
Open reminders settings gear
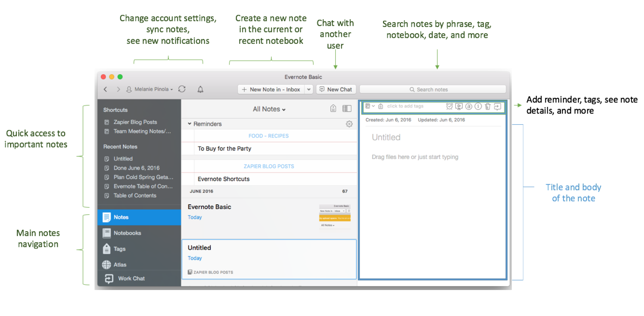[349, 124]
